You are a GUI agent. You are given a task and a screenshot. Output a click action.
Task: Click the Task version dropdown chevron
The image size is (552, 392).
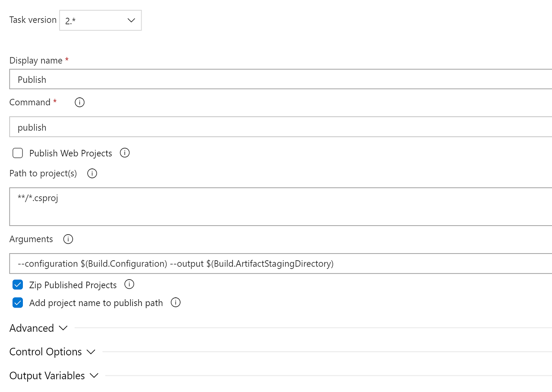point(131,21)
